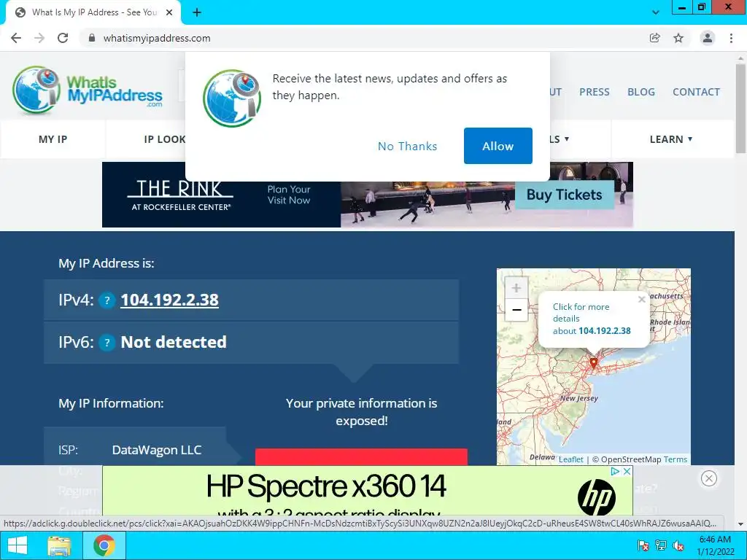
Task: Click the HP Spectre x360 14 ad
Action: point(368,491)
